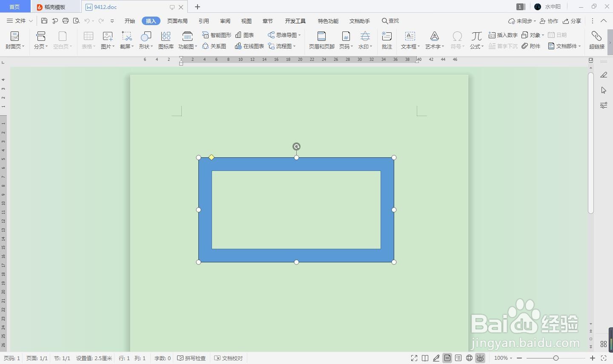The height and width of the screenshot is (364, 613).
Task: Open the Review (审阅) tab
Action: tap(225, 21)
